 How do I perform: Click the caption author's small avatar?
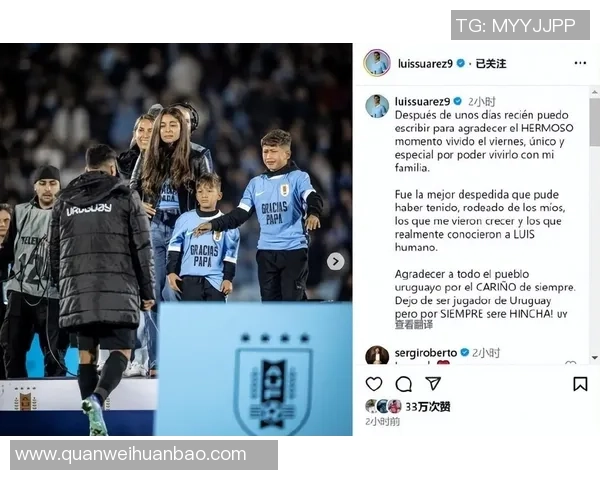pos(377,106)
